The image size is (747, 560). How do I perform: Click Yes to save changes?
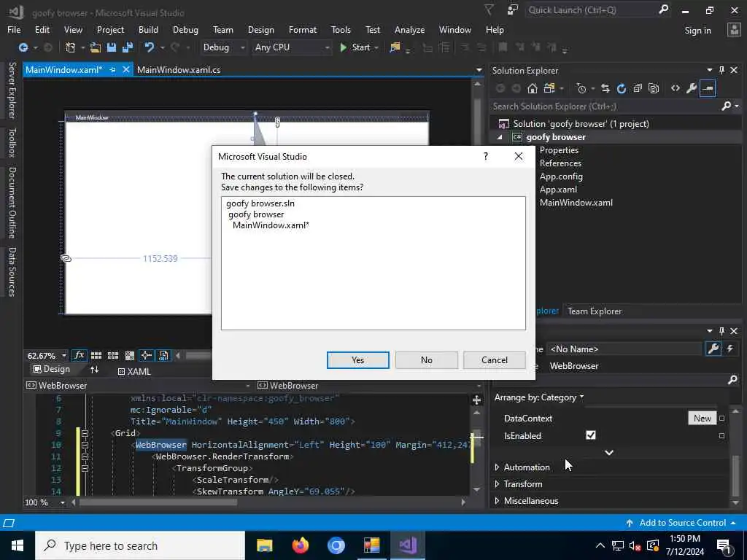[x=357, y=360]
